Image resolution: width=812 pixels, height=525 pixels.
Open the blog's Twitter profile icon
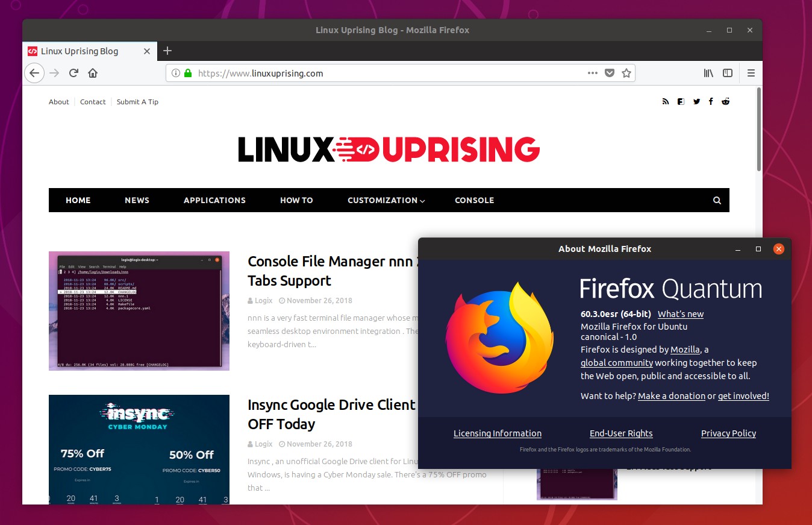click(x=696, y=101)
